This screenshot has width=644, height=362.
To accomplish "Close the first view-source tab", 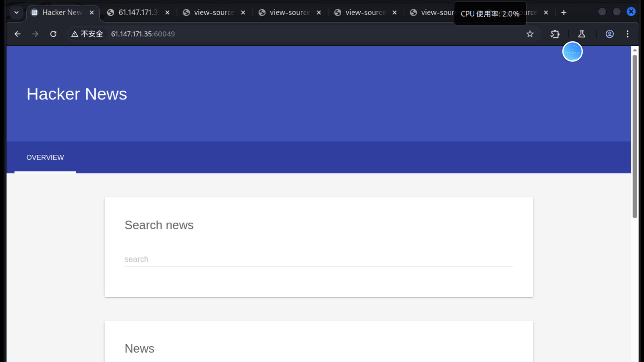I will [243, 13].
